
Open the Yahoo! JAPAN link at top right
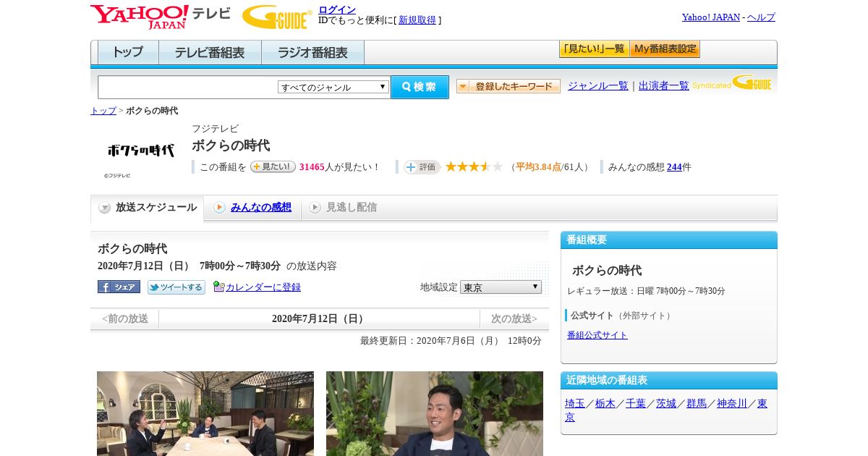(x=711, y=17)
